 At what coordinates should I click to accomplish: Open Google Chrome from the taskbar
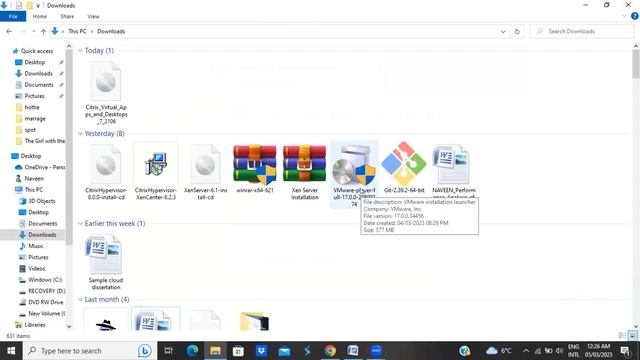click(330, 351)
